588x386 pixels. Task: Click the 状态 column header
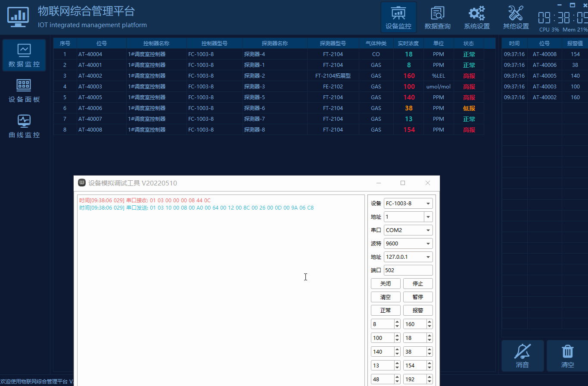(x=469, y=44)
